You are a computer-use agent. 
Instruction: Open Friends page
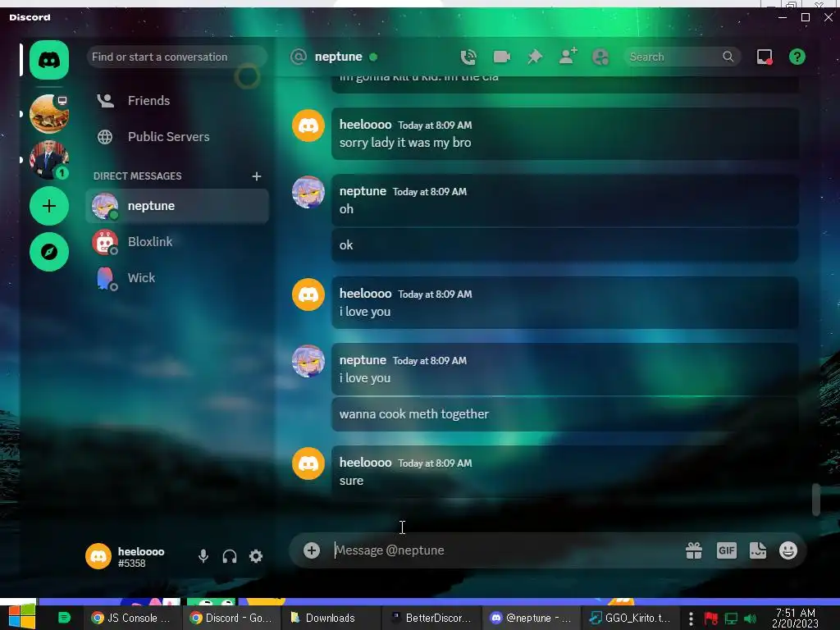[177, 101]
